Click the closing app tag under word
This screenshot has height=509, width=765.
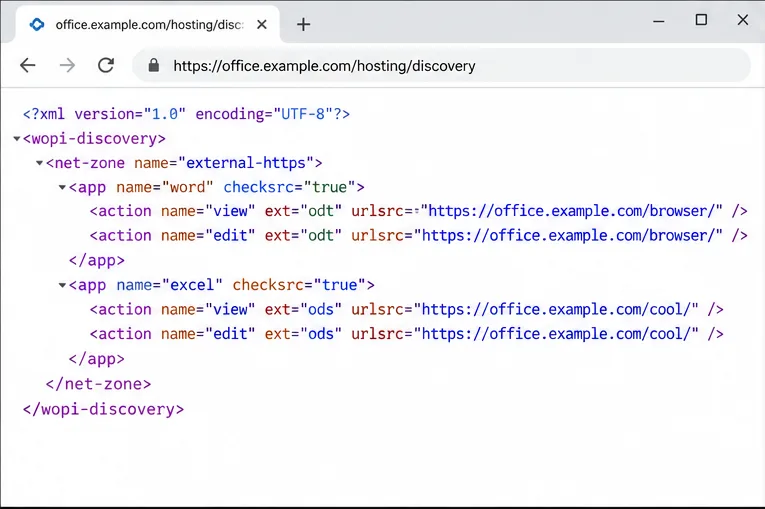[x=97, y=261]
